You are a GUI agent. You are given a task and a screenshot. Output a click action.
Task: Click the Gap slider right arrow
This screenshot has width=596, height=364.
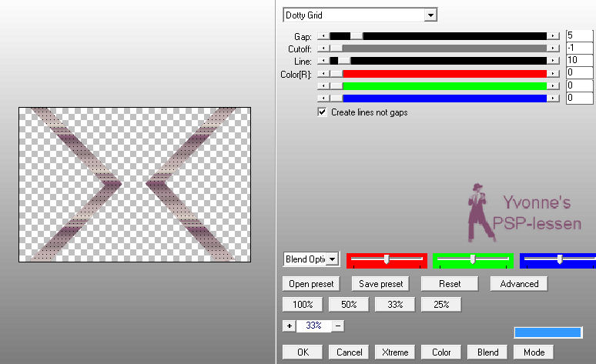click(553, 36)
